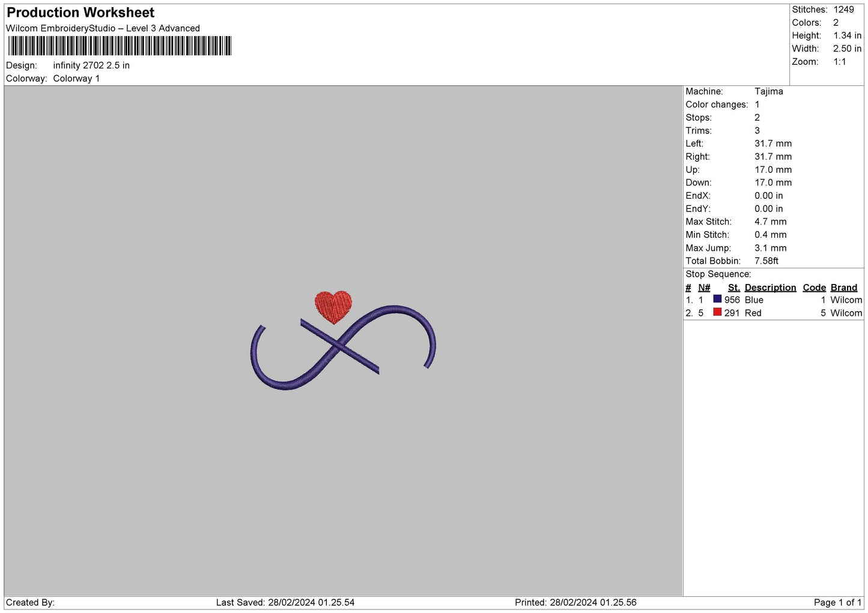Click the Machine value Tajima
Viewport: 868px width, 613px height.
tap(768, 91)
